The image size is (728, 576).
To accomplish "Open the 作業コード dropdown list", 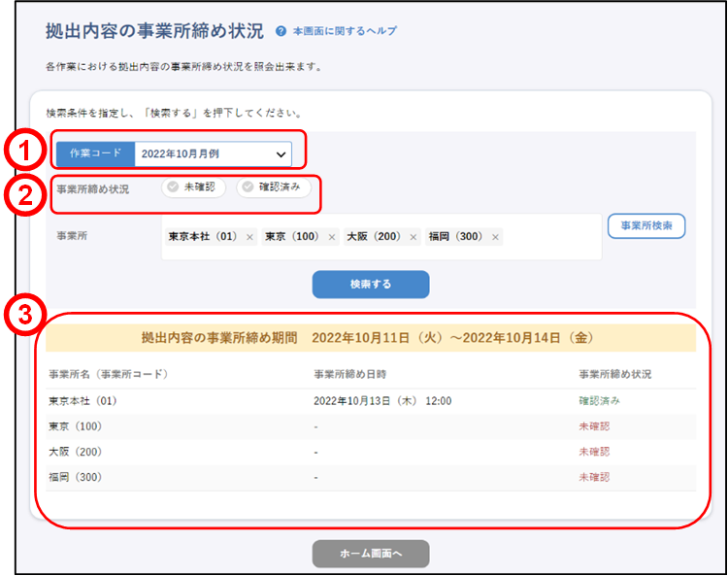I will point(213,153).
